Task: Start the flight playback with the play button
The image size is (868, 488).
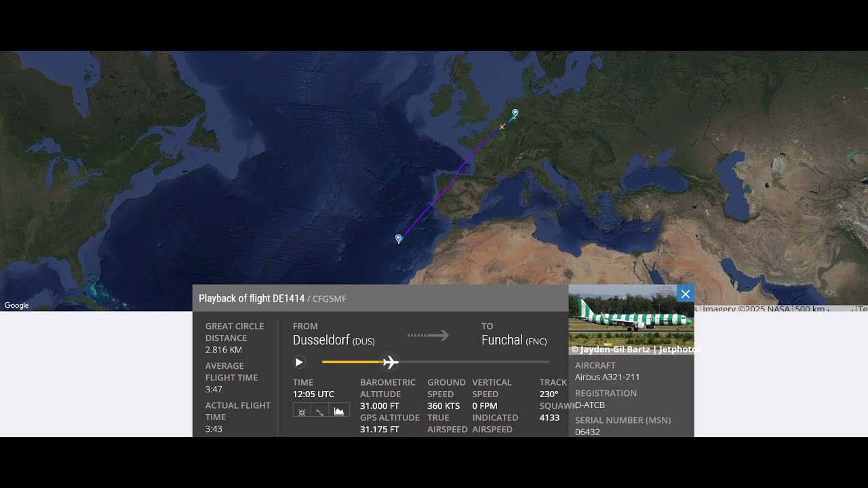Action: 299,362
